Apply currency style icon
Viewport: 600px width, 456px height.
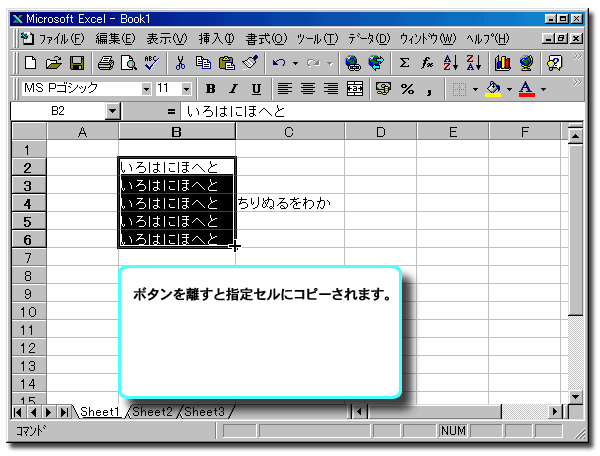coord(383,89)
